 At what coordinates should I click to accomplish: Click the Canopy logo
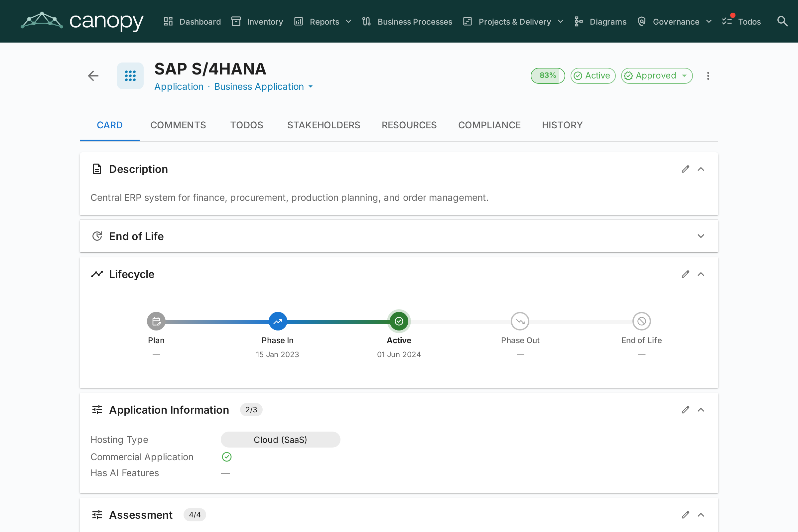[82, 21]
